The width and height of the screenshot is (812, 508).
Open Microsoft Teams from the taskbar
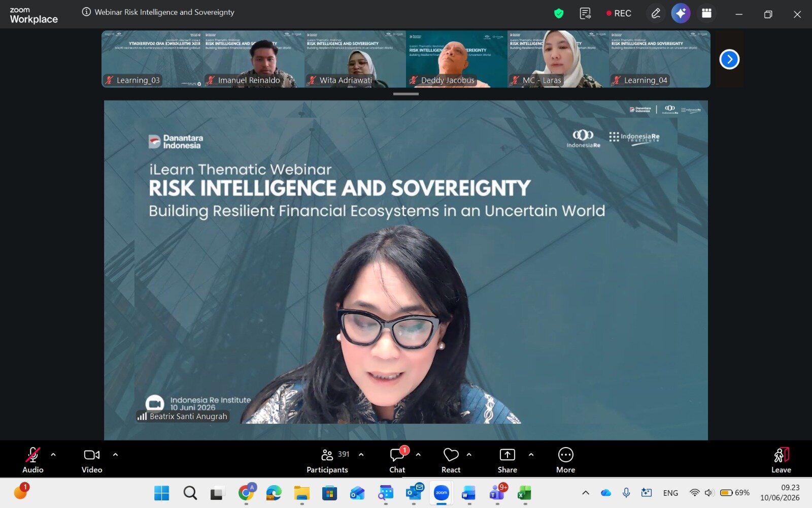(x=498, y=492)
